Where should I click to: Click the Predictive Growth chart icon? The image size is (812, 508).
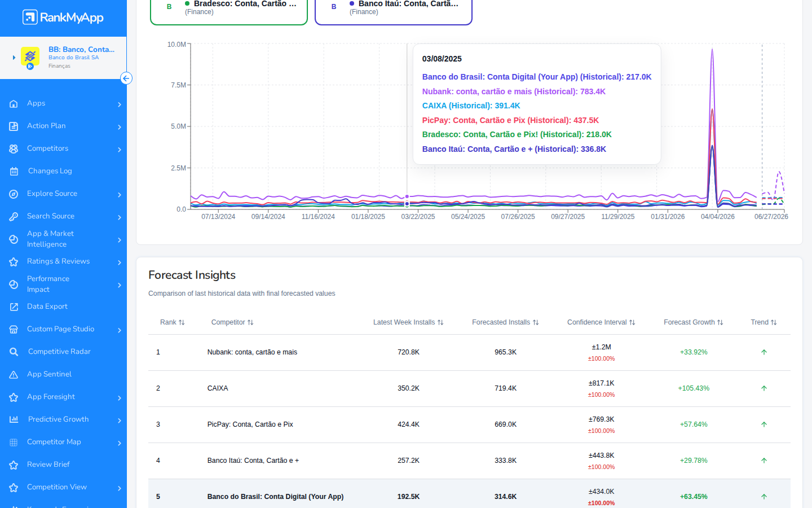tap(14, 419)
